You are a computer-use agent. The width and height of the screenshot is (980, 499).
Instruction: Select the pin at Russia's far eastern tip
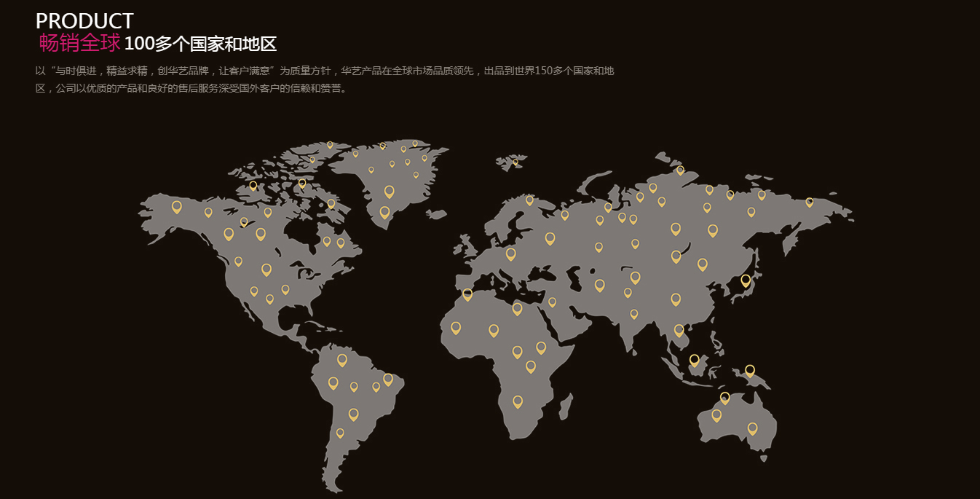click(809, 202)
